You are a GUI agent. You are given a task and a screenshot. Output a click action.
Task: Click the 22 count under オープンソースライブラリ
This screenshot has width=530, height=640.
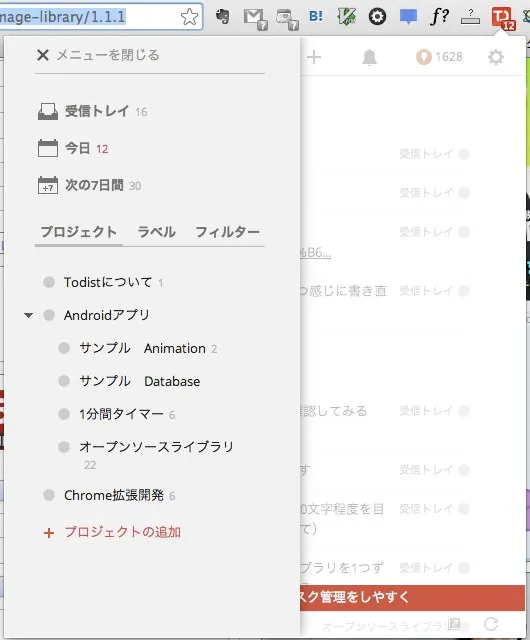click(90, 465)
